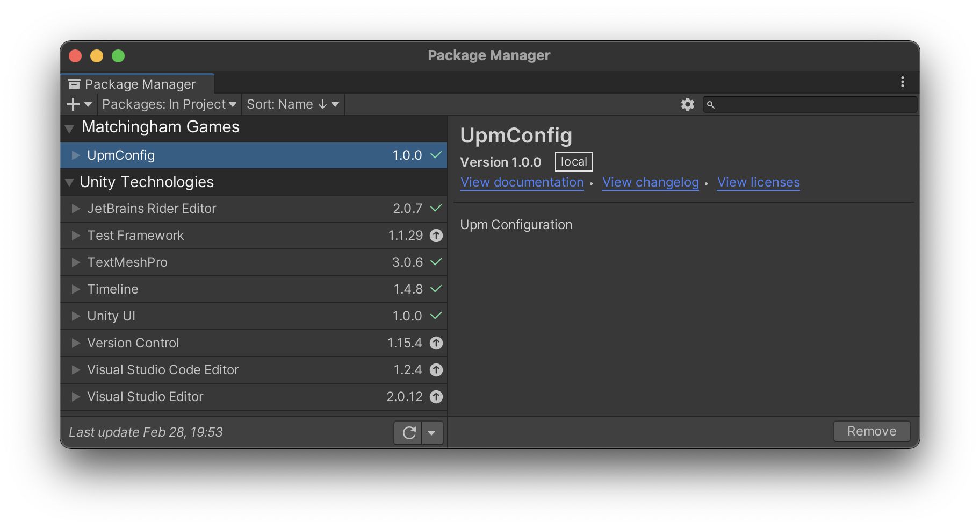
Task: Click the installed checkmark next to UpmConfig
Action: point(436,155)
